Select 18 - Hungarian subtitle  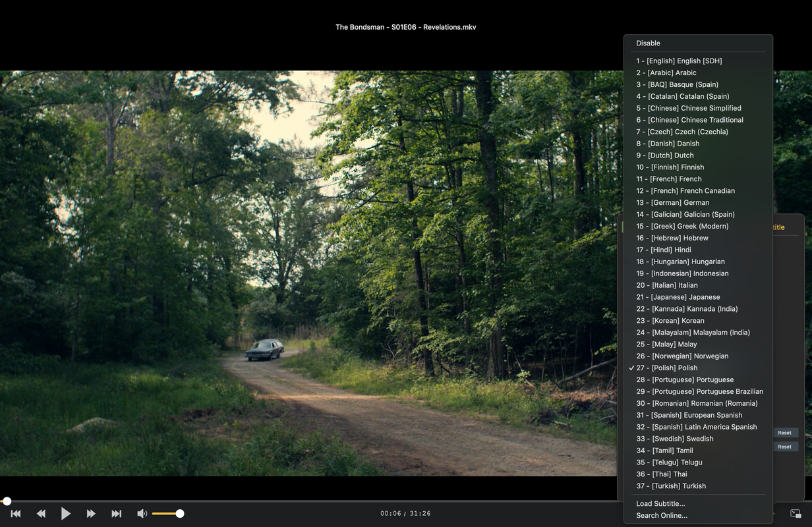[x=698, y=263]
